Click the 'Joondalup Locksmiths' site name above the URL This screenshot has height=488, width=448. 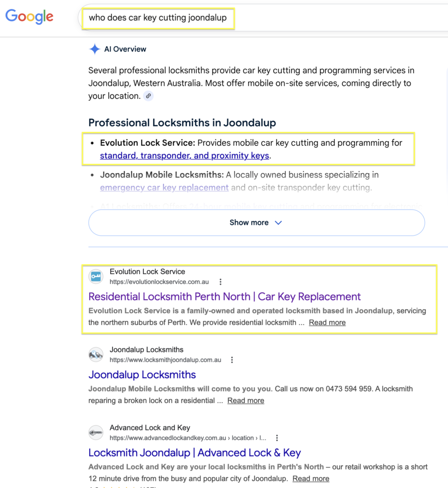coord(146,350)
